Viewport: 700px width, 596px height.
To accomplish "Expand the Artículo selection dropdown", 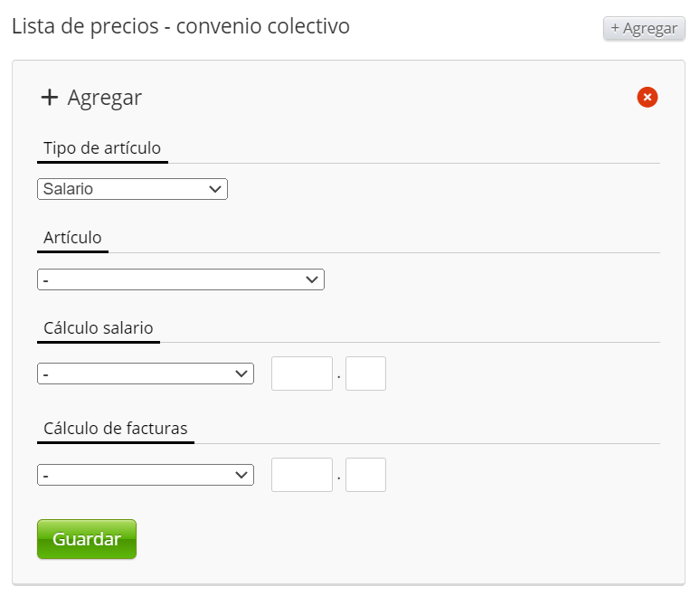I will pos(180,279).
